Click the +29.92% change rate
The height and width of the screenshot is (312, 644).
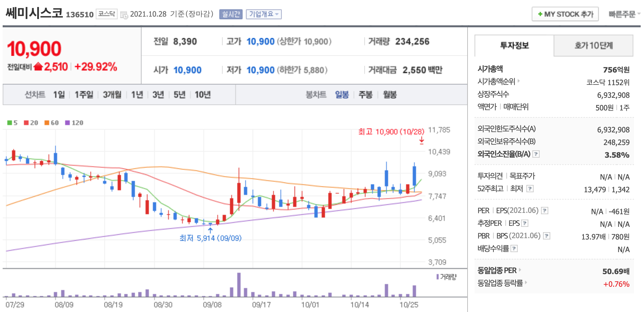coord(96,67)
